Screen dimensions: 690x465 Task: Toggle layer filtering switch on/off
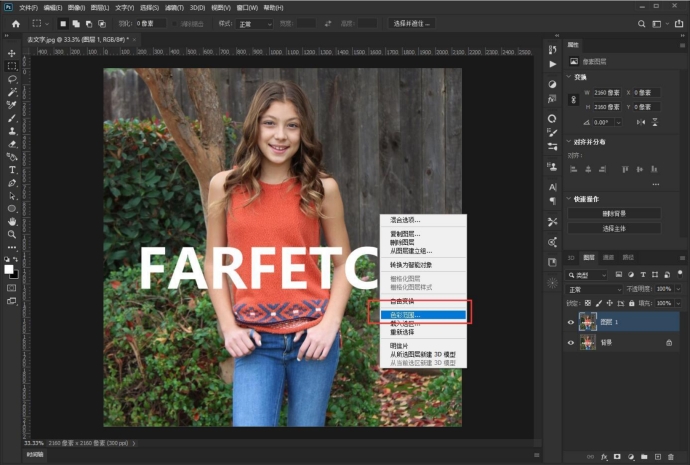point(680,274)
